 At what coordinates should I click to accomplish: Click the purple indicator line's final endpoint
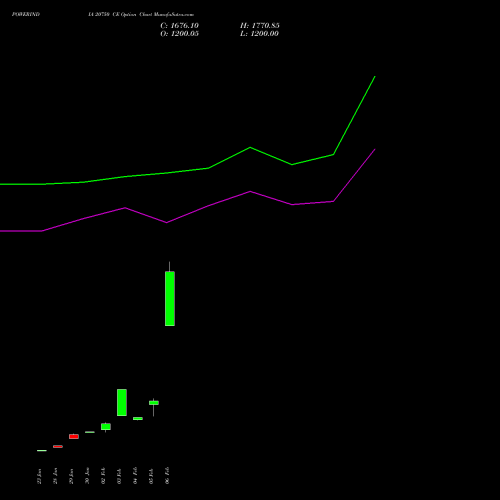click(x=375, y=149)
